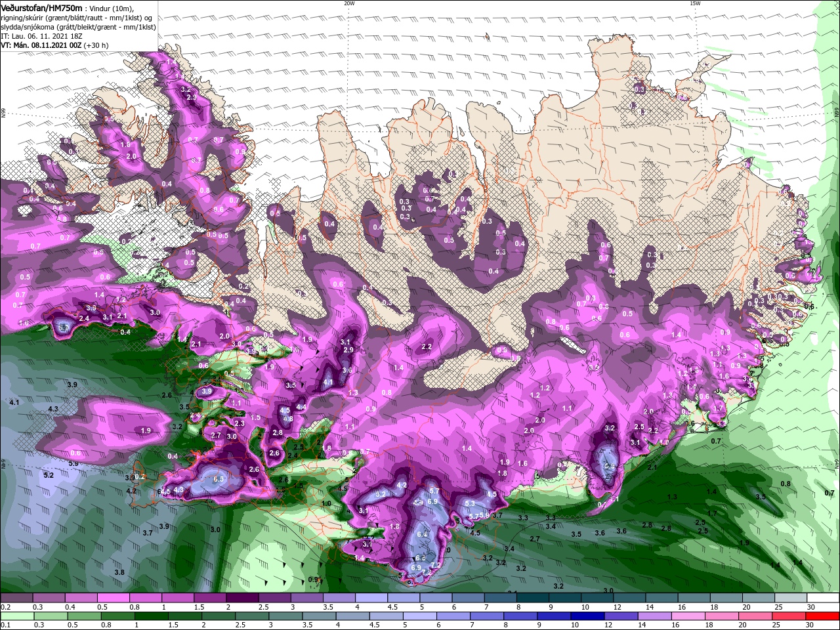Viewport: 840px width, 630px height.
Task: Click the 20W longitude label
Action: [x=348, y=3]
